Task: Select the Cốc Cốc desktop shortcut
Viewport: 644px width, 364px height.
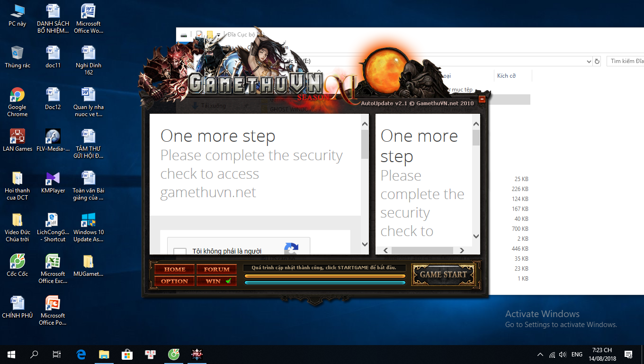Action: 18,265
